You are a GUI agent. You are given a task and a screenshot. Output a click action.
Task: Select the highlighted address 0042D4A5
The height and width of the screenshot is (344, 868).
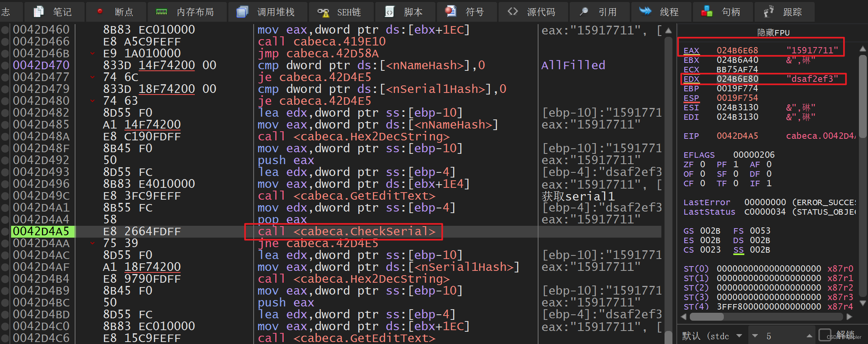coord(41,231)
